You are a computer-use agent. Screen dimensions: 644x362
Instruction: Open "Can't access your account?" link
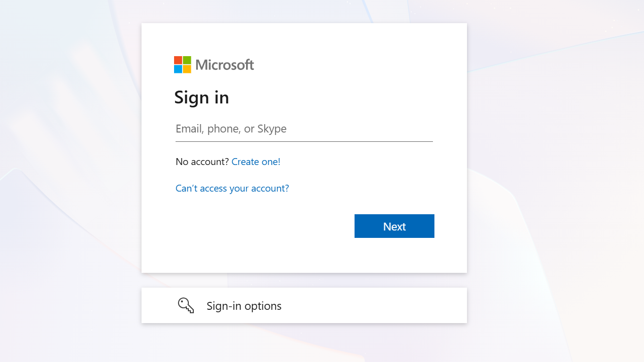click(232, 188)
